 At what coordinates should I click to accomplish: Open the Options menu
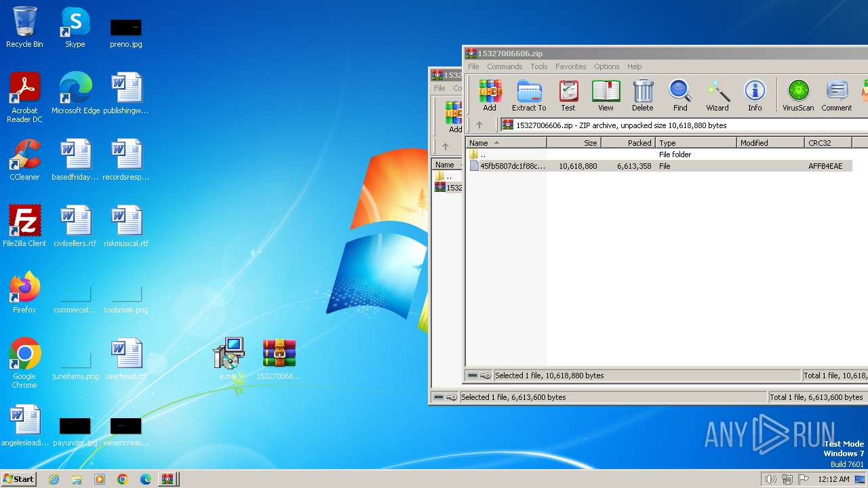607,66
